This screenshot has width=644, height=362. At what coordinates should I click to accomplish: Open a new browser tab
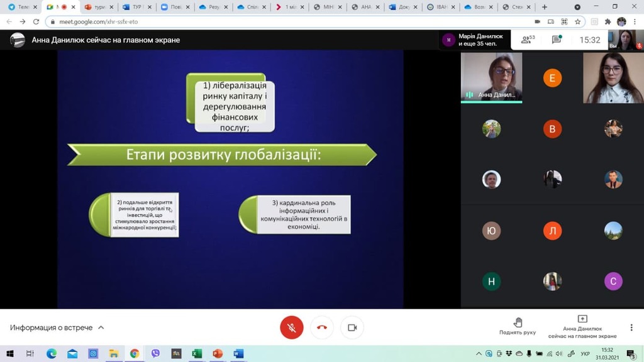click(x=545, y=7)
